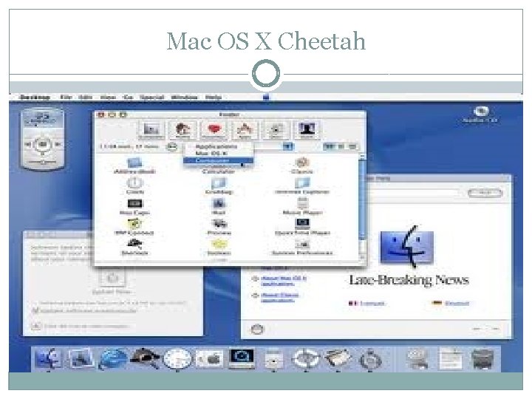The width and height of the screenshot is (532, 399).
Task: Open the Trash in the Dock
Action: click(483, 359)
